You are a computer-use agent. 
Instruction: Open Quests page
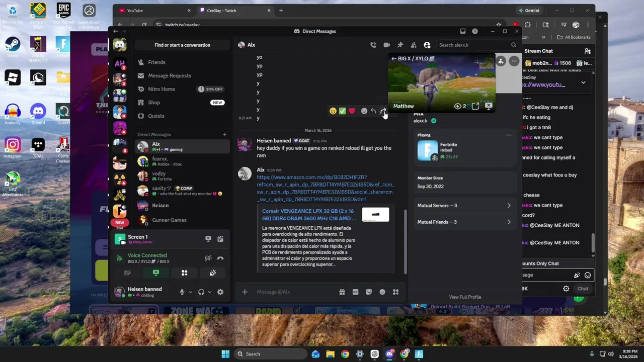coord(182,116)
